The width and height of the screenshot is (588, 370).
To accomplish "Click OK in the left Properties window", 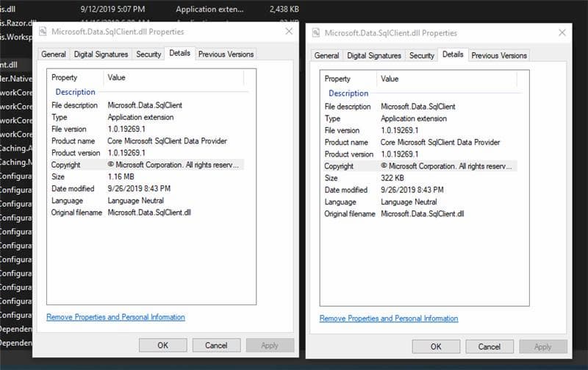I will (162, 345).
